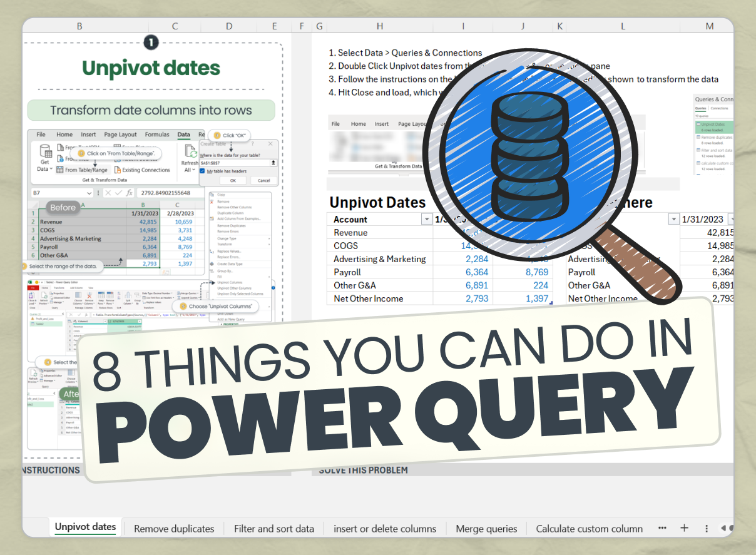Click the new sheet plus icon
This screenshot has width=756, height=555.
click(x=684, y=528)
